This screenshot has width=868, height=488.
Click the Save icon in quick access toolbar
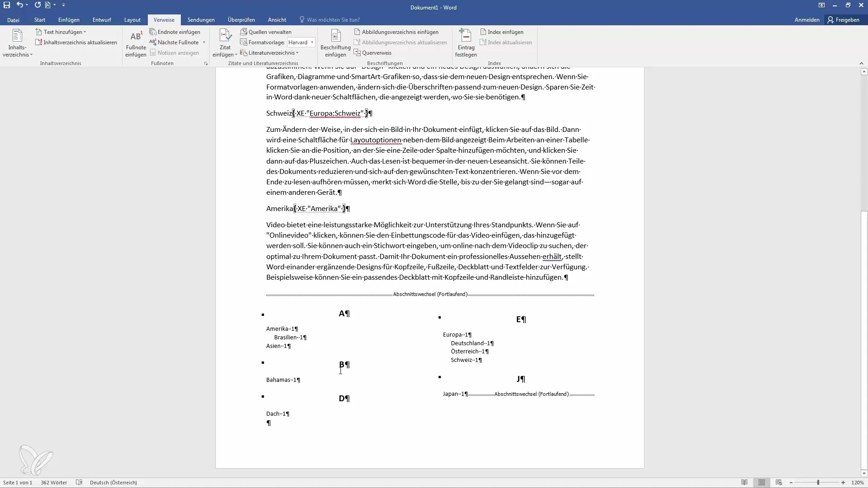tap(7, 5)
